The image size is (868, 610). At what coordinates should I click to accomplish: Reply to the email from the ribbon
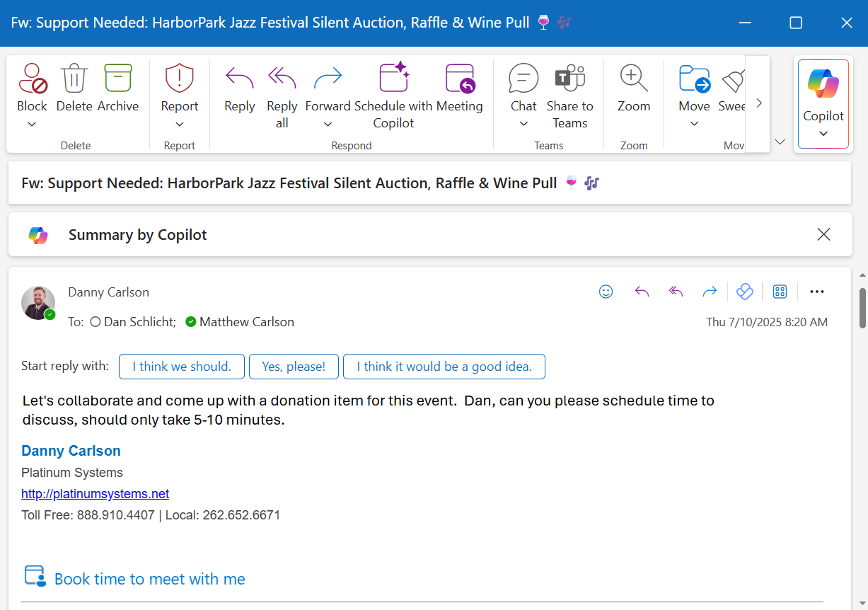pos(239,78)
